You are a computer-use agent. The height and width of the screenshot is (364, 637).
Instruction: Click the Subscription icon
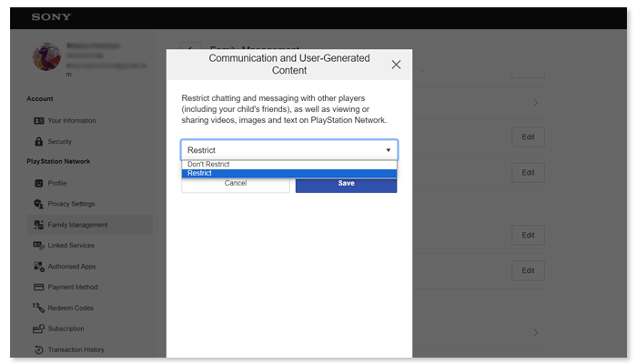(38, 329)
